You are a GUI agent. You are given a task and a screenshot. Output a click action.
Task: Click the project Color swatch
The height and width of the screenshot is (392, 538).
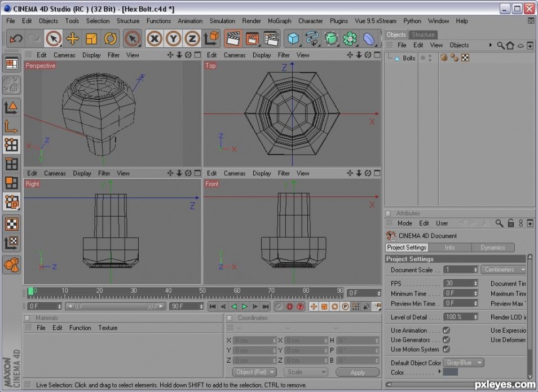pos(451,372)
